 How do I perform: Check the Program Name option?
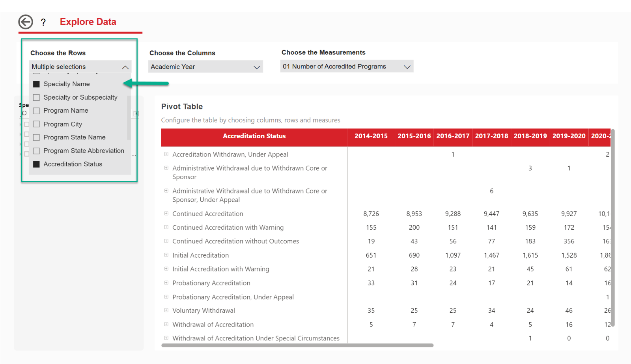pos(36,111)
